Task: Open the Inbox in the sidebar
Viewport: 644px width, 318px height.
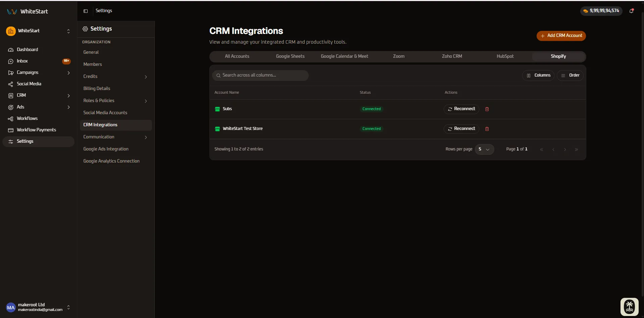Action: [38, 61]
